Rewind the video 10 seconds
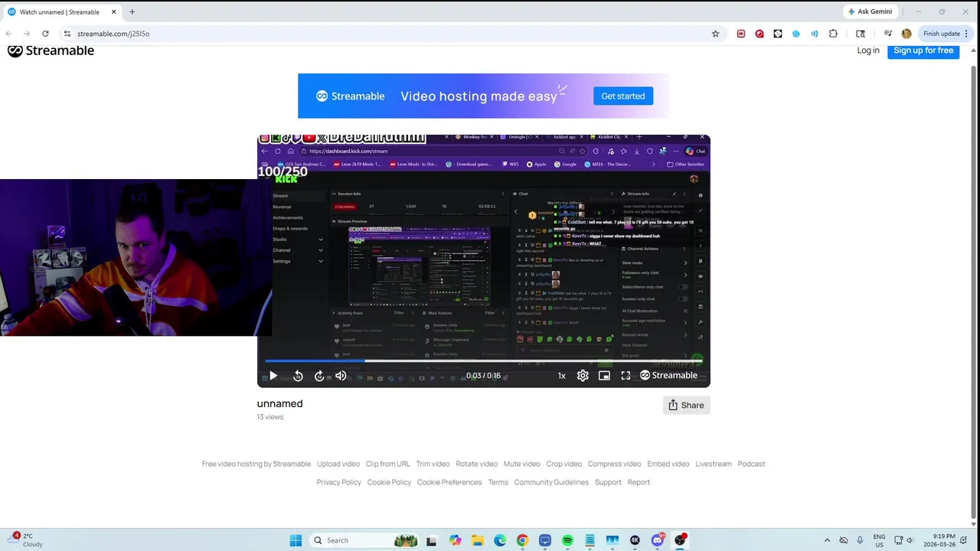Image resolution: width=980 pixels, height=551 pixels. 298,376
